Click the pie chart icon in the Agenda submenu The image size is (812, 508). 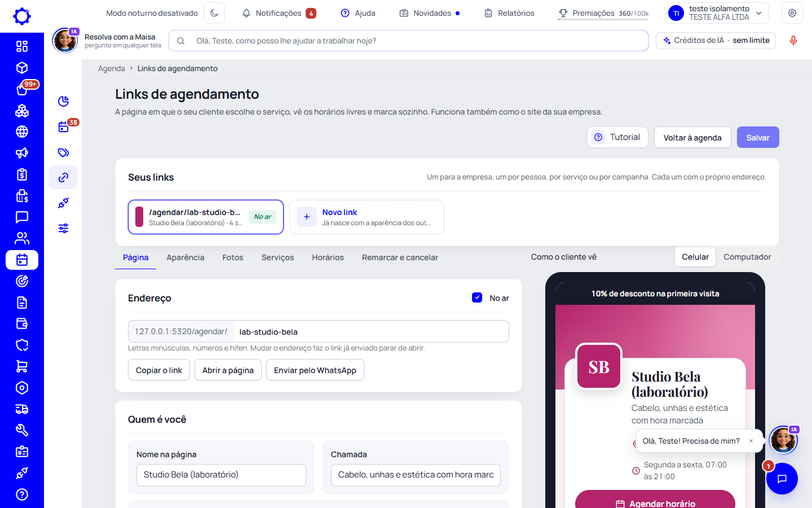pyautogui.click(x=63, y=102)
